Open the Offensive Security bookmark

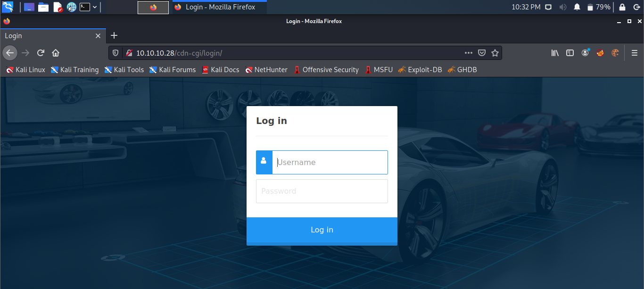[326, 70]
